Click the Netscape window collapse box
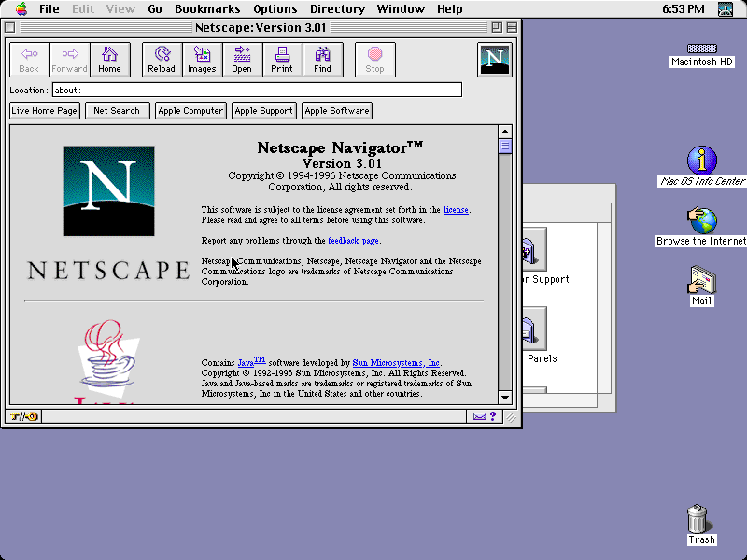The image size is (747, 560). pos(512,28)
